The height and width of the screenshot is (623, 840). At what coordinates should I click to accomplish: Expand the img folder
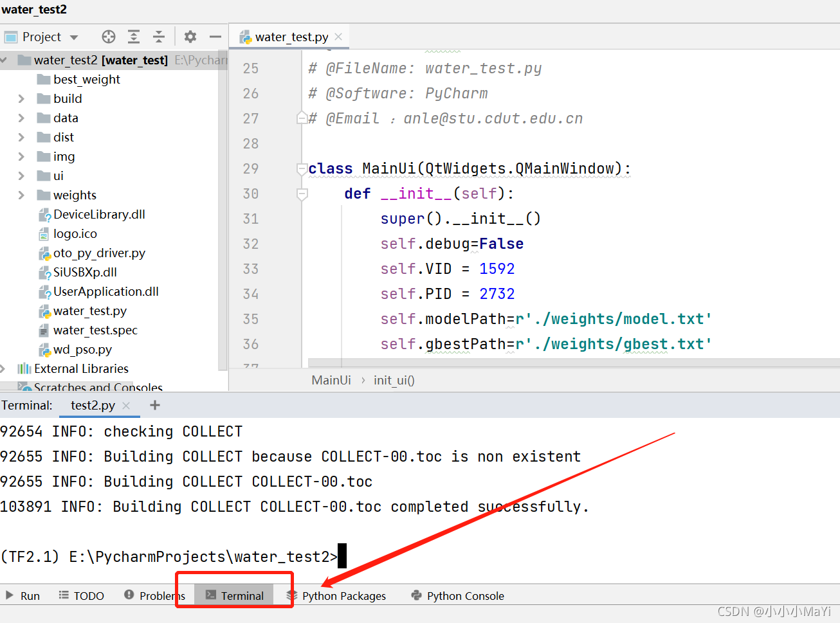pos(21,156)
